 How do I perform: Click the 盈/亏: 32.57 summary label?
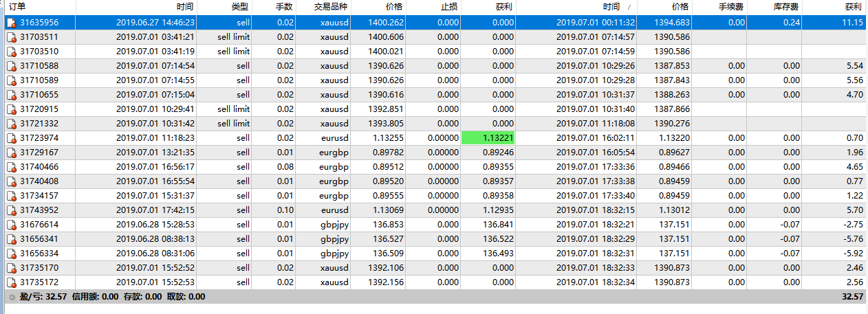coord(43,297)
